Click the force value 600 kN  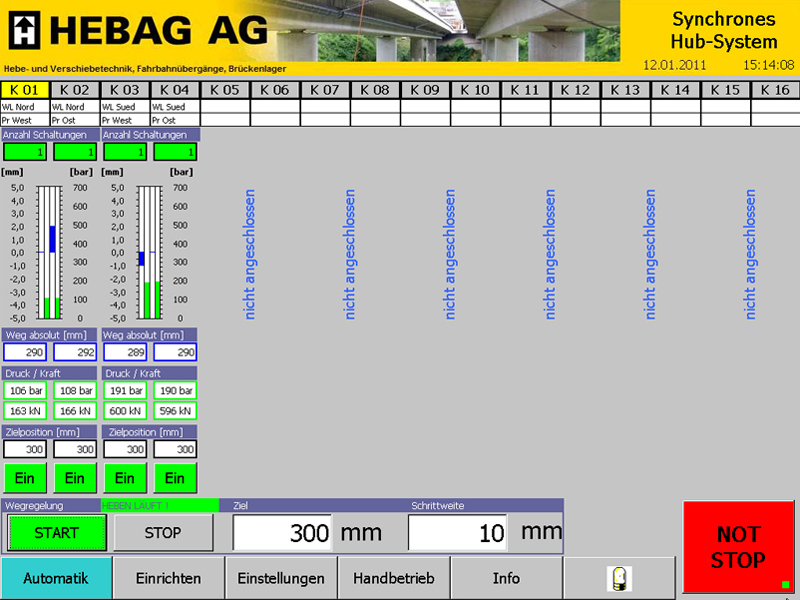coord(125,411)
